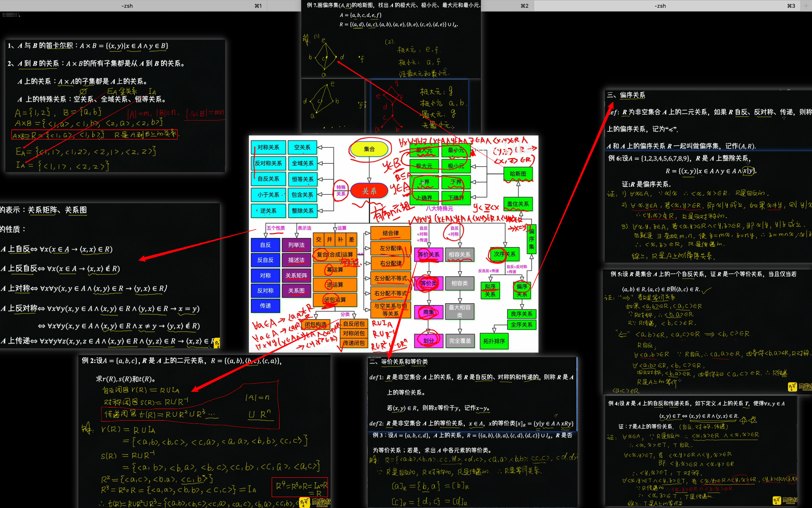Click the purple 列举法 box
Image resolution: width=812 pixels, height=508 pixels.
click(x=296, y=245)
